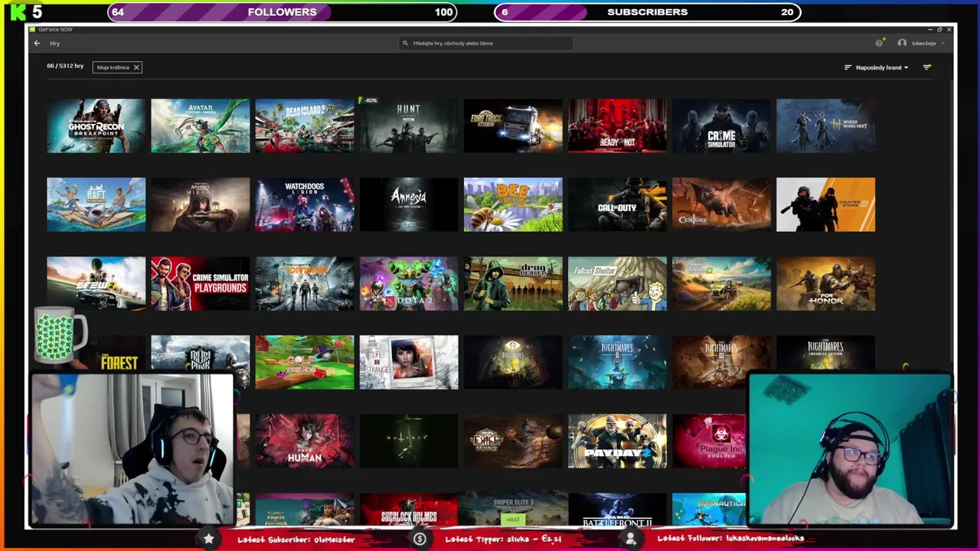
Task: Open the Once Human tile
Action: [305, 441]
